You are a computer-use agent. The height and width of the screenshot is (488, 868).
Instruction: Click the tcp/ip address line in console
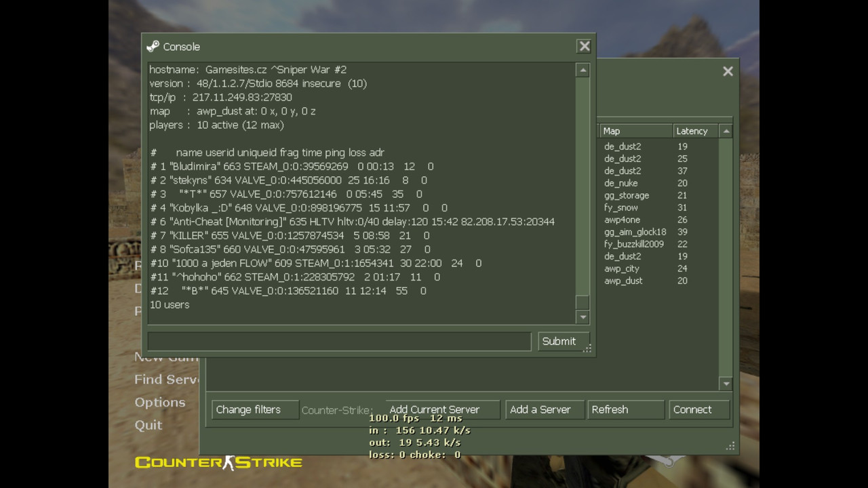tap(220, 97)
